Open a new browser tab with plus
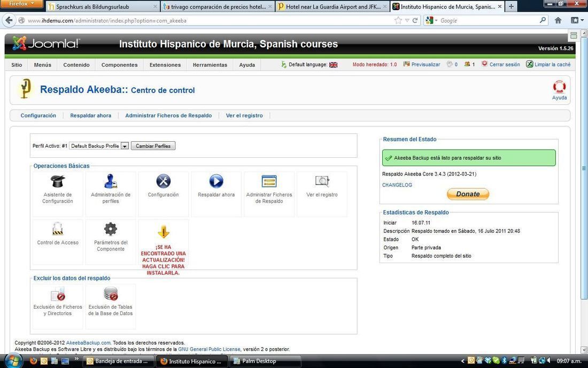588x368 pixels. [511, 6]
